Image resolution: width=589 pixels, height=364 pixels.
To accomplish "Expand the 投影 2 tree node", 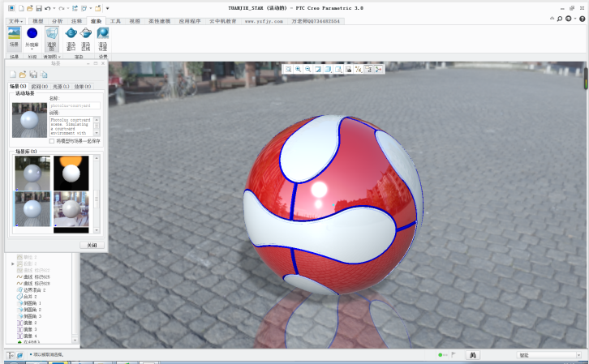I will point(13,263).
